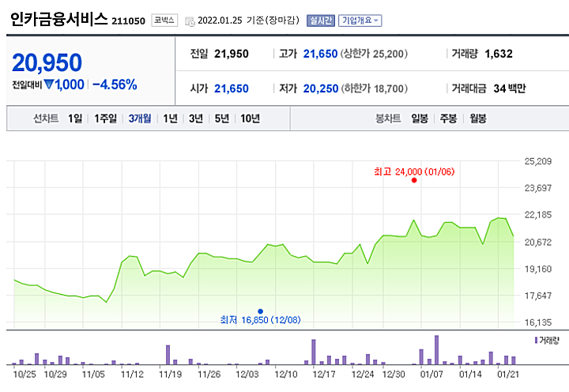Click the 16,135 price axis label

pyautogui.click(x=538, y=322)
